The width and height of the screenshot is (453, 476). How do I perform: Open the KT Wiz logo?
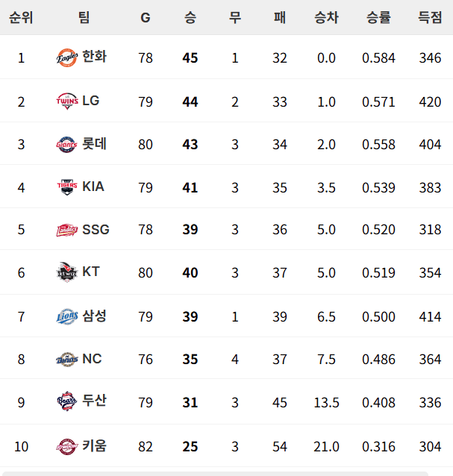[x=67, y=272]
